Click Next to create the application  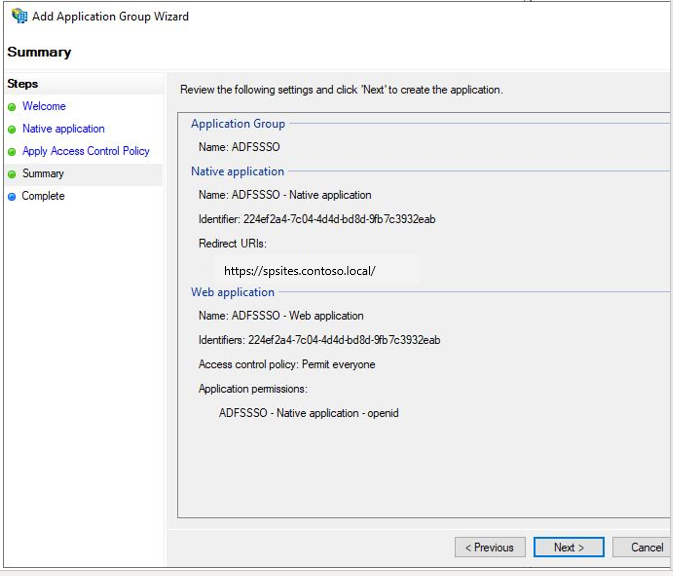coord(569,547)
